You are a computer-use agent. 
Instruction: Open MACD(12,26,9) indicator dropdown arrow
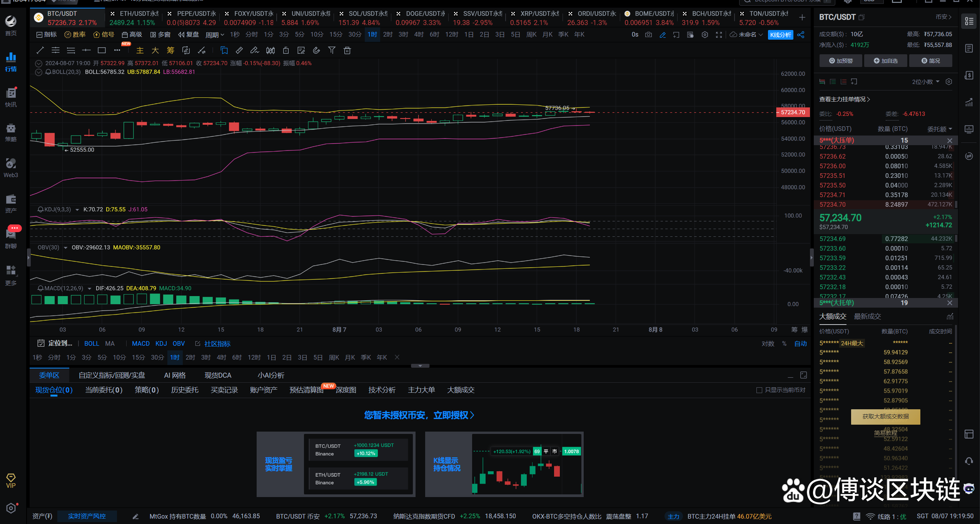89,288
